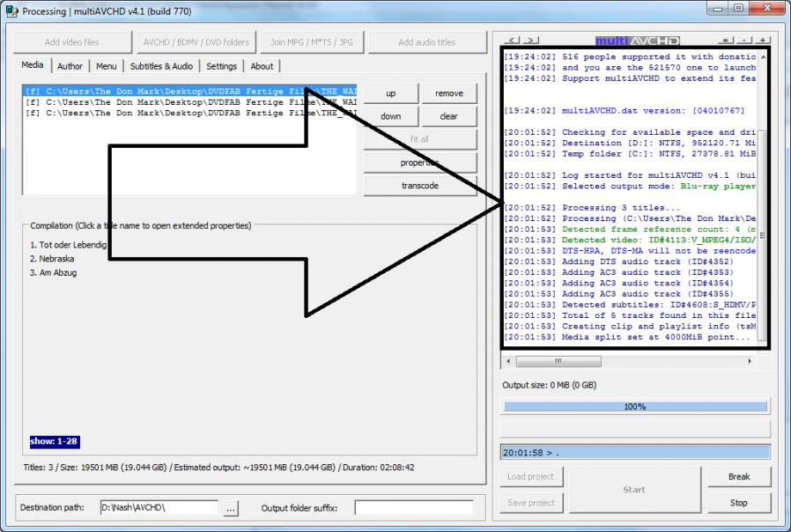This screenshot has width=791, height=532.
Task: Open the Subtitles & Audio tab
Action: [x=161, y=66]
